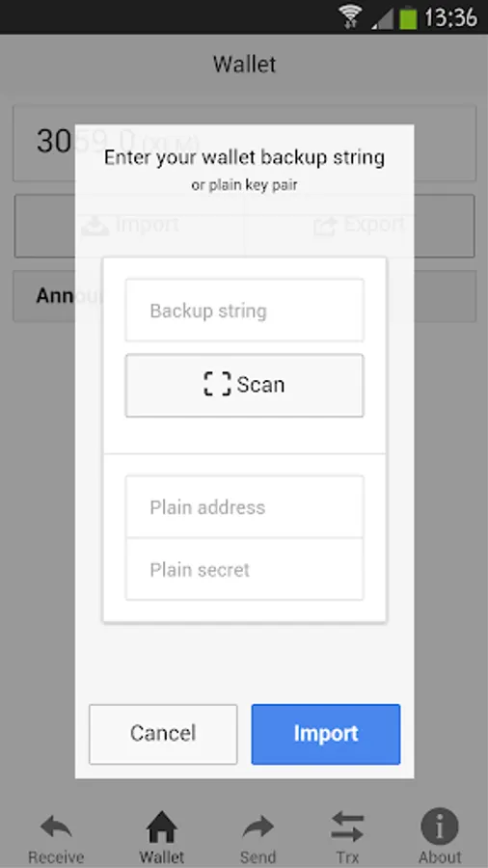The height and width of the screenshot is (868, 488).
Task: Tap the blue Import button
Action: pos(326,734)
